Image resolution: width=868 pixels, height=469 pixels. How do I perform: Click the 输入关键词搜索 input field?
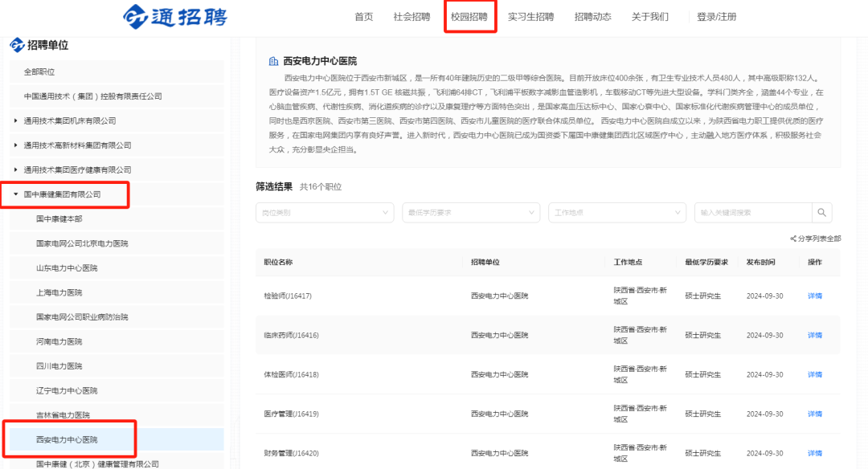point(753,212)
